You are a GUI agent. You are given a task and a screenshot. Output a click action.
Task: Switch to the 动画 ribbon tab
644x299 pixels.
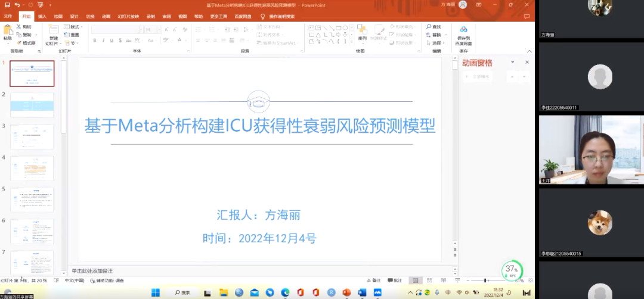click(106, 17)
